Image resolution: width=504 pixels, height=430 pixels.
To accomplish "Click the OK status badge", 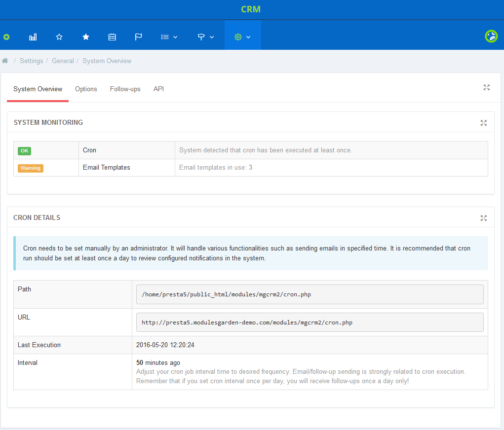I will (24, 150).
